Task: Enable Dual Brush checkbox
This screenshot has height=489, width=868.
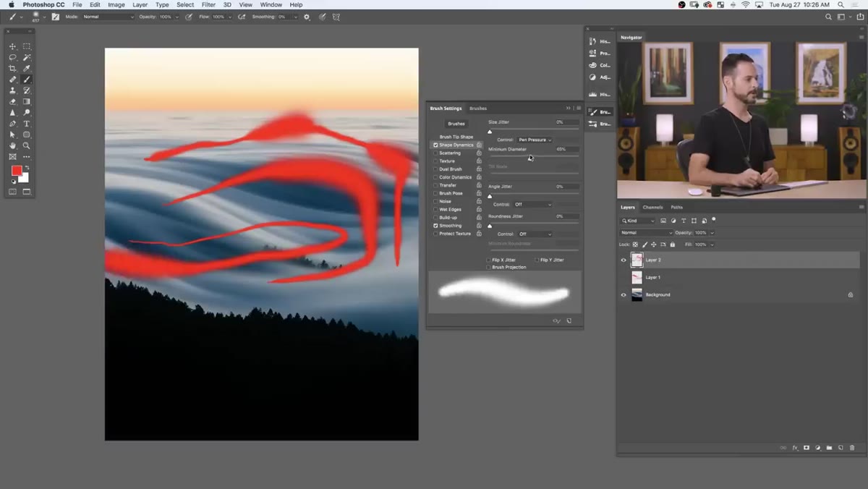Action: [x=435, y=169]
